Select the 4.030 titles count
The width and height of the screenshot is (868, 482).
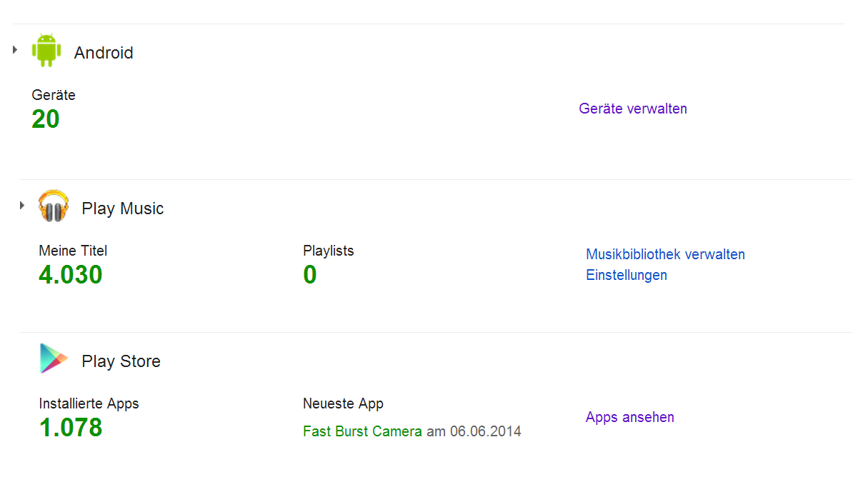click(71, 275)
